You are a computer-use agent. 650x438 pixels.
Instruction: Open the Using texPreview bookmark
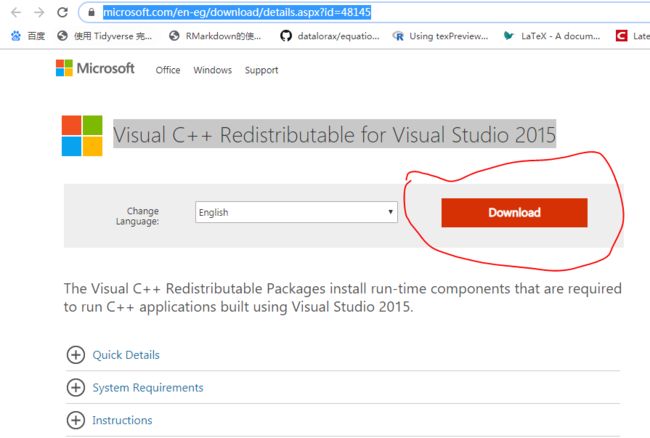pos(440,36)
